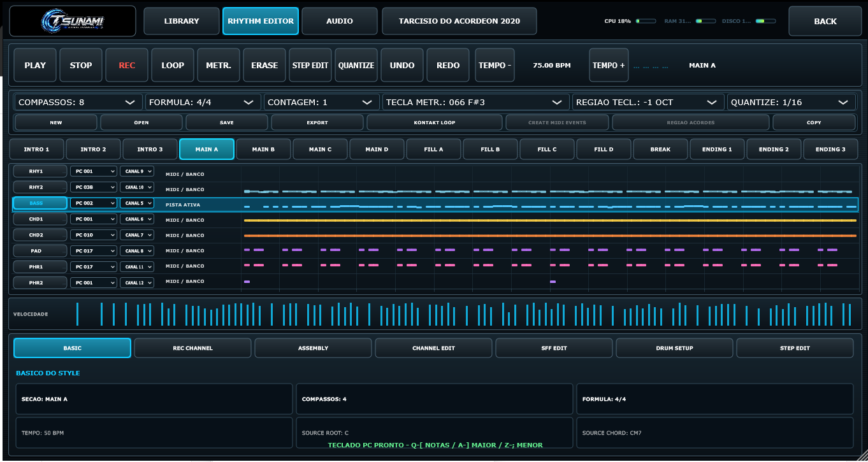Toggle the metronome METR. button
This screenshot has height=462, width=868.
click(219, 65)
